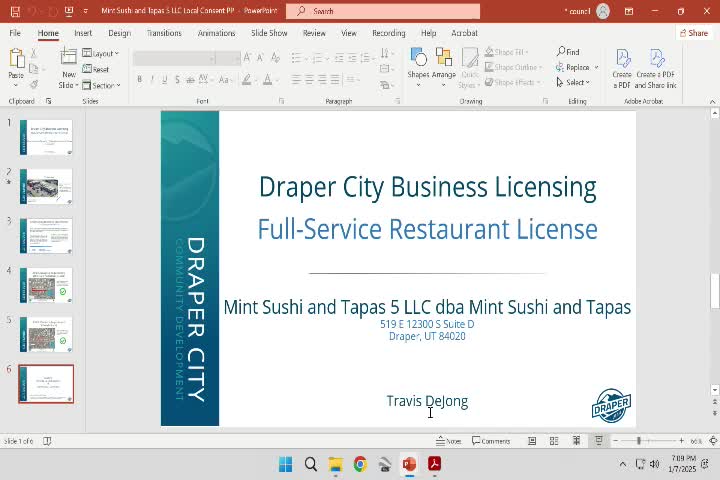Click the Zoom out minus button

[616, 441]
